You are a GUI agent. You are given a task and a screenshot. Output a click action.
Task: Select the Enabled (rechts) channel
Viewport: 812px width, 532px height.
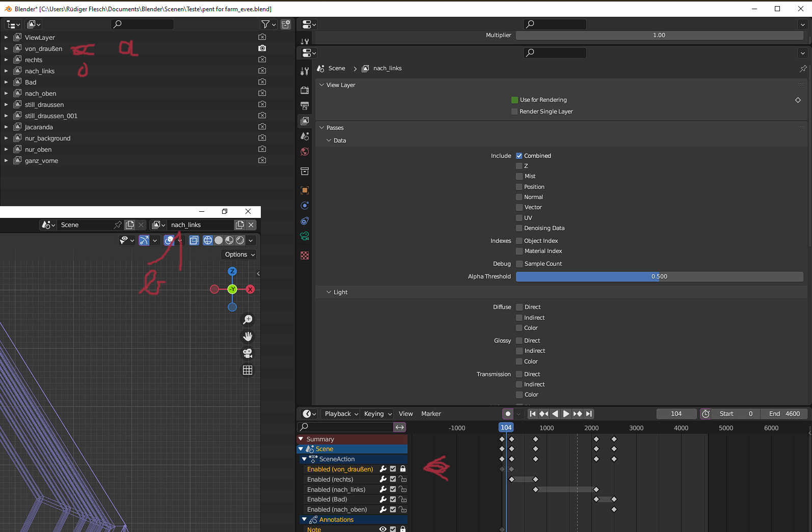coord(330,480)
